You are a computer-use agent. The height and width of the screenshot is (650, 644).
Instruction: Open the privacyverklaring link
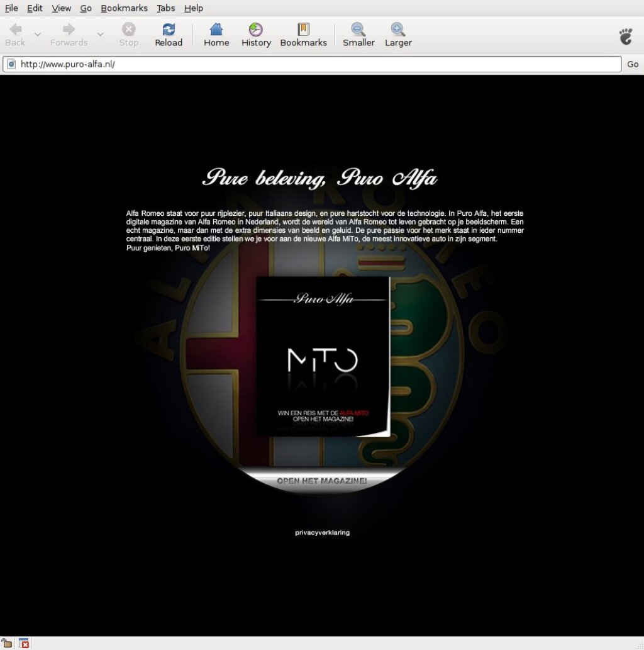tap(322, 533)
